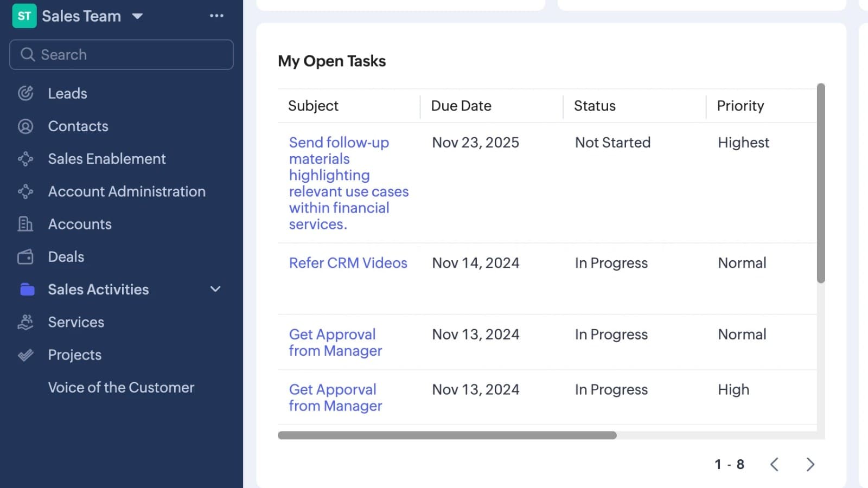Open the Sales Team dropdown arrow
This screenshot has height=488, width=868.
click(x=137, y=16)
